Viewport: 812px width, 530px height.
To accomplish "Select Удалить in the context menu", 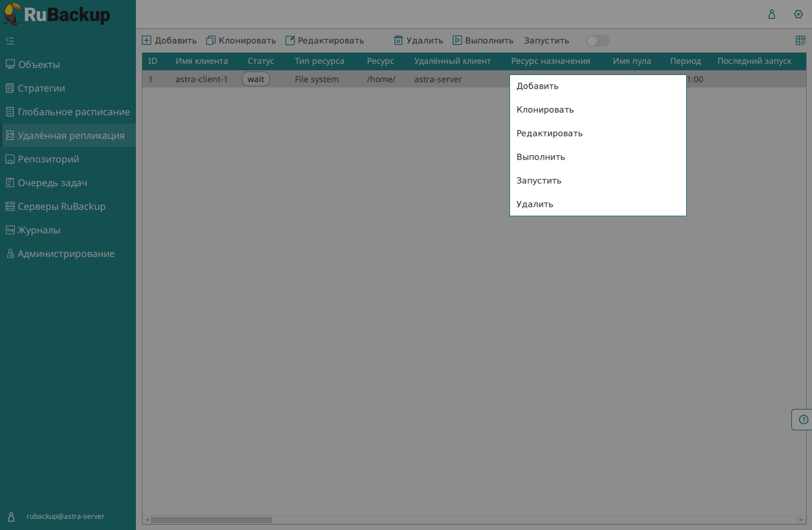I will click(535, 204).
